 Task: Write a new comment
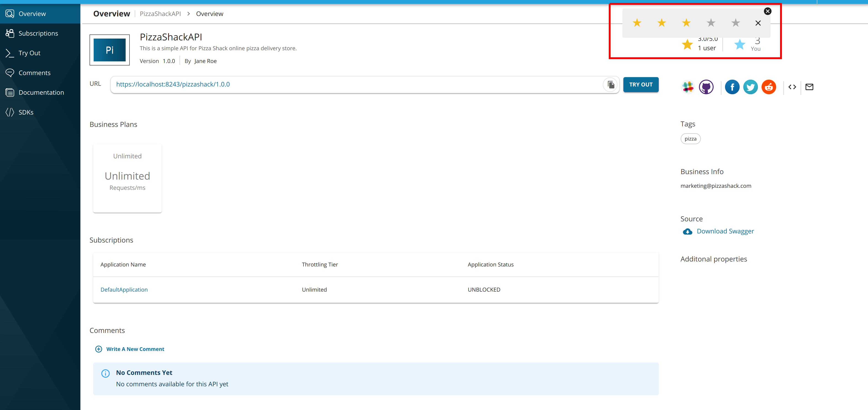point(135,349)
